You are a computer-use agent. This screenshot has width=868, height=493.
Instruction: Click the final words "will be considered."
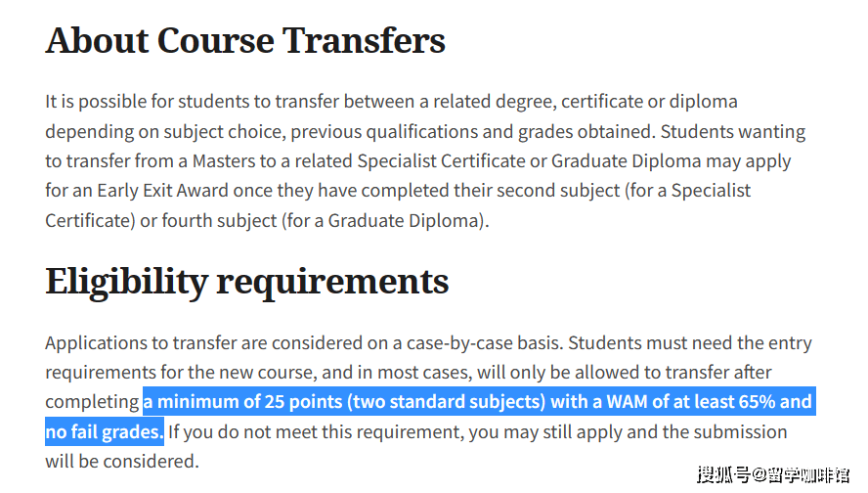tap(122, 461)
